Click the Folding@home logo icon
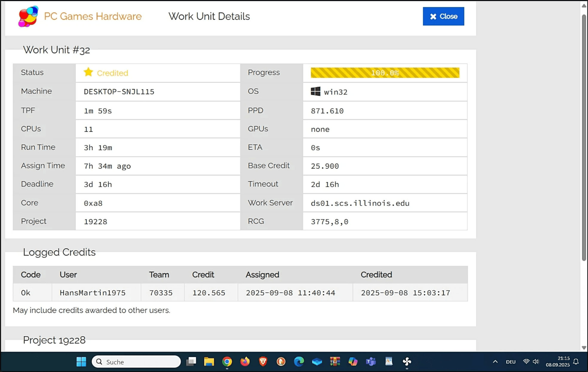Screen dimensions: 588x372 [28, 16]
